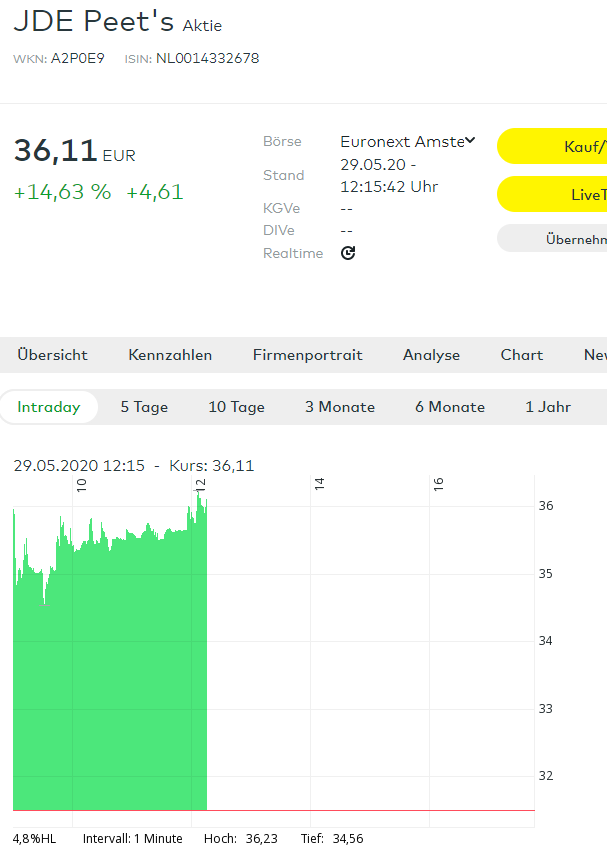Open the Firmenportrait tab

pyautogui.click(x=307, y=355)
